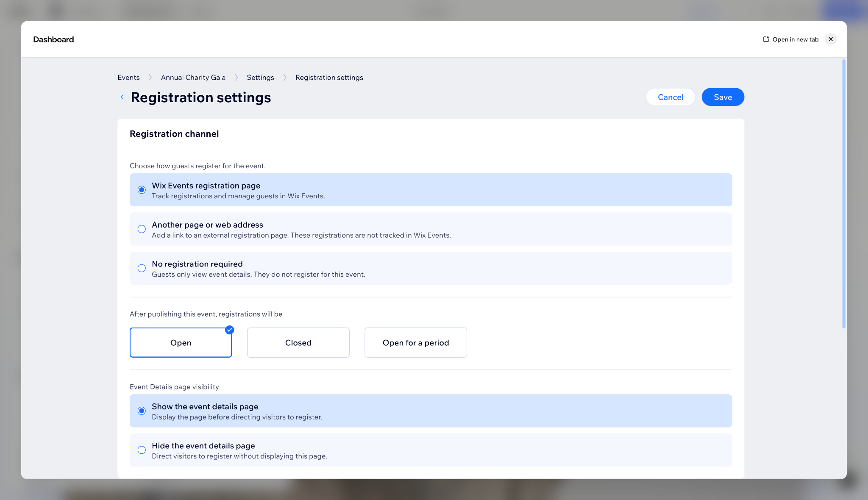
Task: Save the registration settings
Action: 723,97
